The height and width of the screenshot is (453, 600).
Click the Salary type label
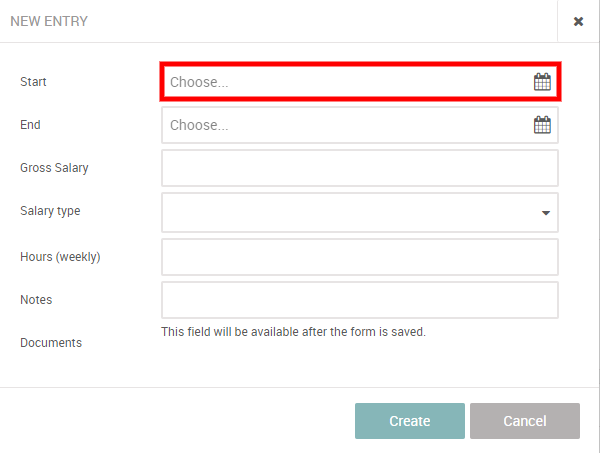click(x=50, y=211)
